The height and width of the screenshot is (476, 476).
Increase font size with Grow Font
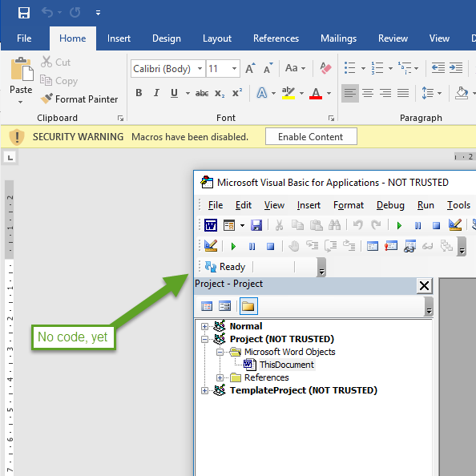pos(250,69)
